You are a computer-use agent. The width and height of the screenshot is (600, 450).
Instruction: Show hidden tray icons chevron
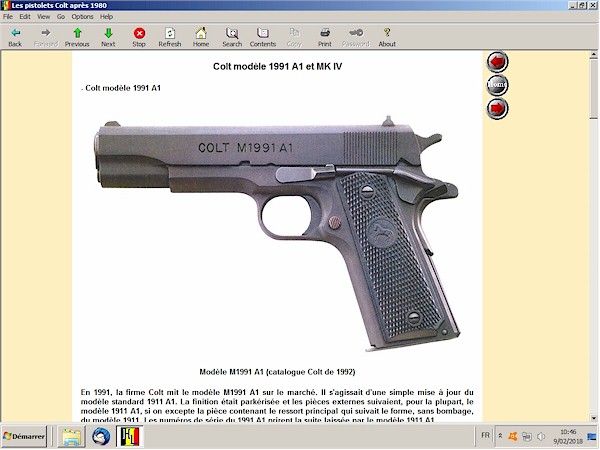click(x=500, y=436)
